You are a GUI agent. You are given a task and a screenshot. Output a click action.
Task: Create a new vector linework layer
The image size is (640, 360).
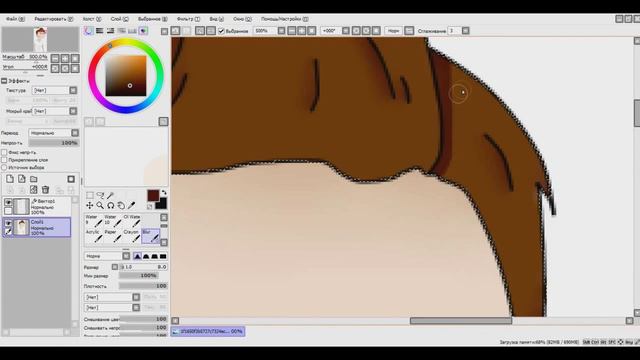[x=22, y=179]
